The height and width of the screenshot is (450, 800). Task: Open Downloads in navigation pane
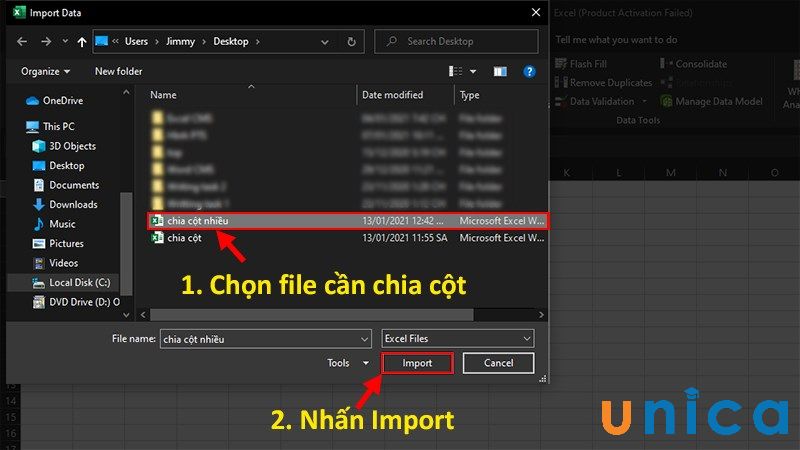click(x=73, y=204)
